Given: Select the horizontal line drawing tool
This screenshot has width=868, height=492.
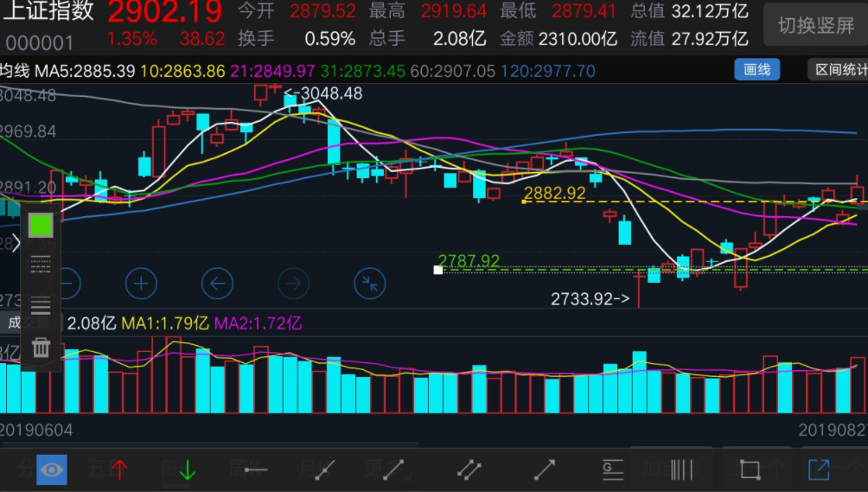Looking at the screenshot, I should [256, 470].
